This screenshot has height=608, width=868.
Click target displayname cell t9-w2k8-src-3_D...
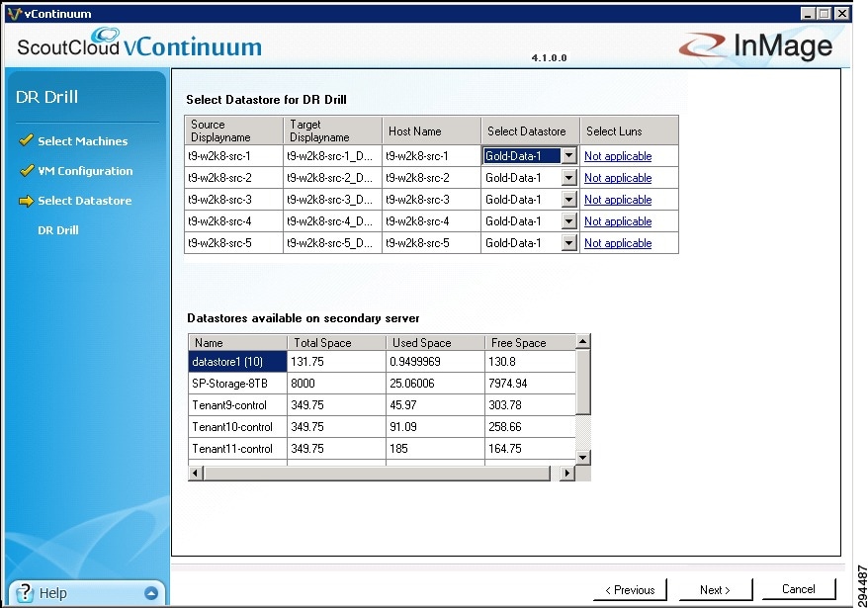pos(333,200)
